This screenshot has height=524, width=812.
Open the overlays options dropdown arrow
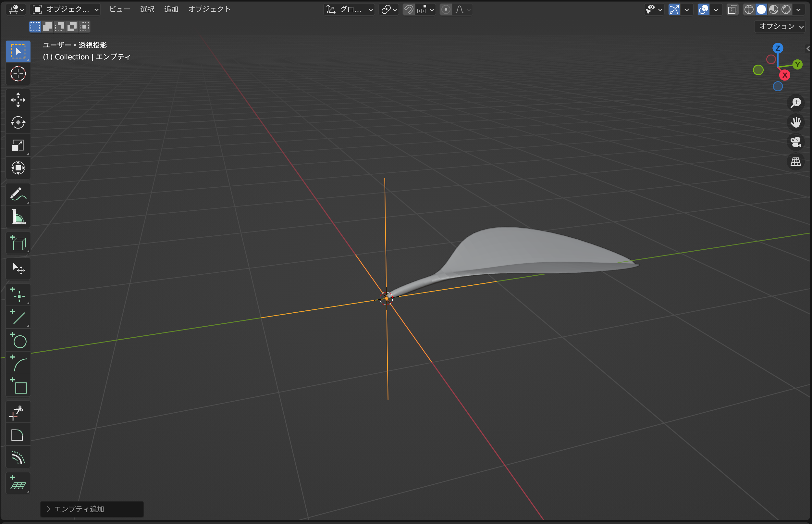point(716,9)
